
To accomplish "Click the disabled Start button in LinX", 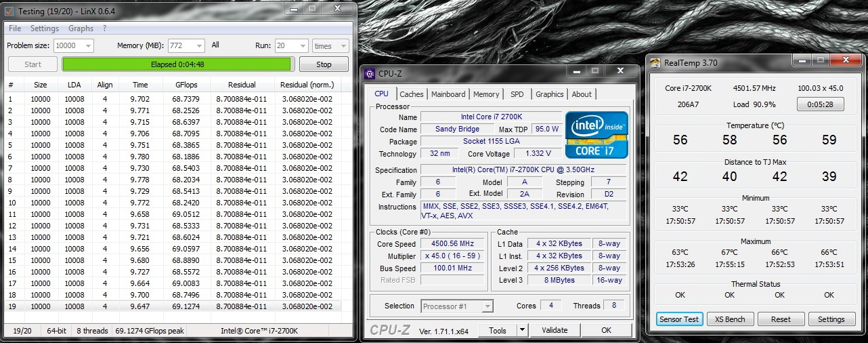I will coord(32,64).
